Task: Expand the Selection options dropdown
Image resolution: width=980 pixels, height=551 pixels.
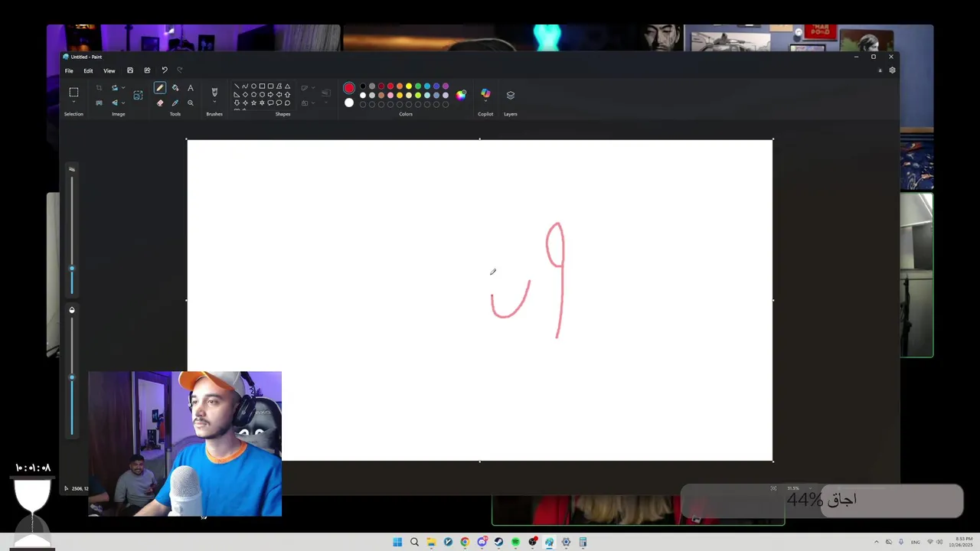Action: point(73,101)
